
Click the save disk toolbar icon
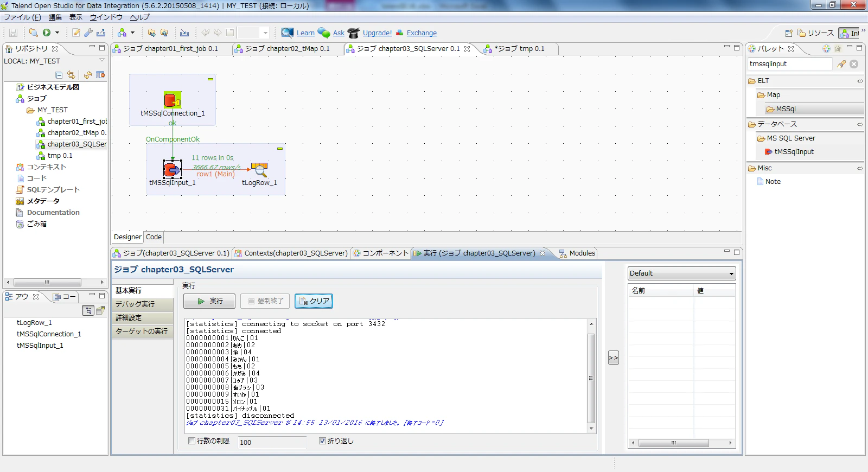point(14,33)
